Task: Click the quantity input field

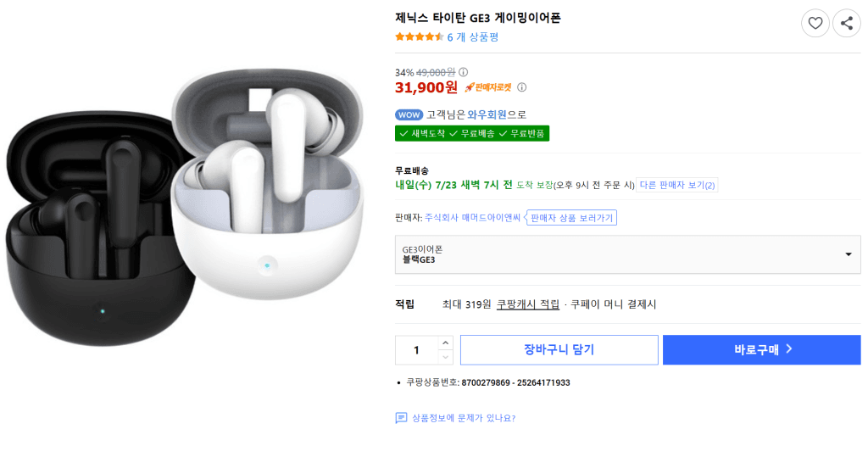Action: (417, 350)
